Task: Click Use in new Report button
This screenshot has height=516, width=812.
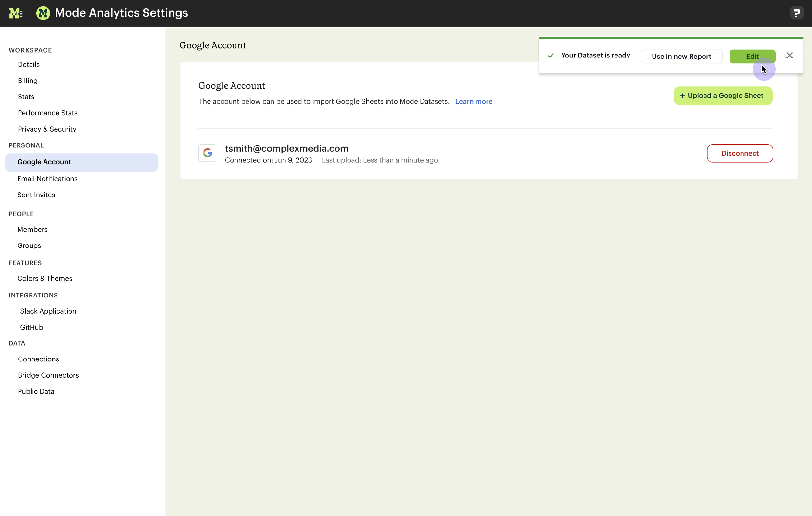Action: click(681, 56)
